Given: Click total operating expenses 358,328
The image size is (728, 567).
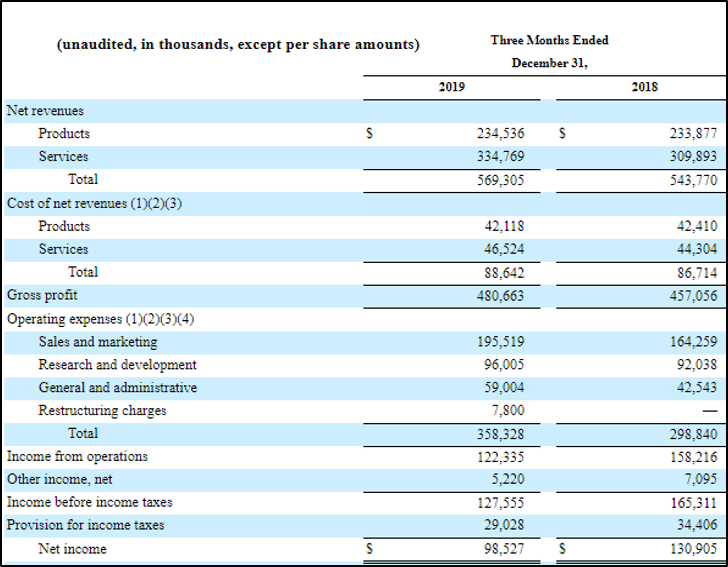Looking at the screenshot, I should 500,434.
